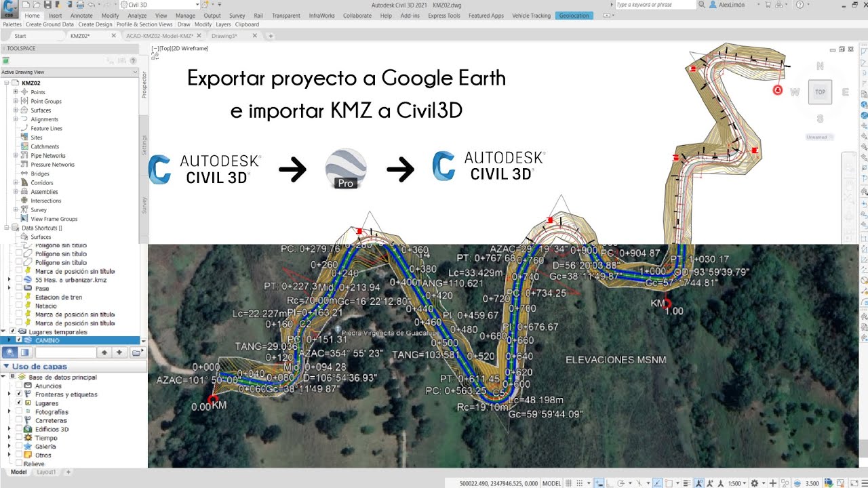Open the Create Ground Data panel

pos(50,24)
